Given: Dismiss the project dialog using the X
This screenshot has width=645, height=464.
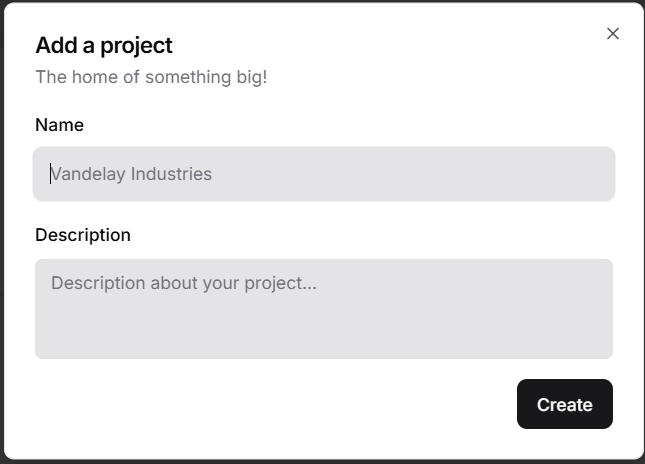Looking at the screenshot, I should [x=613, y=34].
